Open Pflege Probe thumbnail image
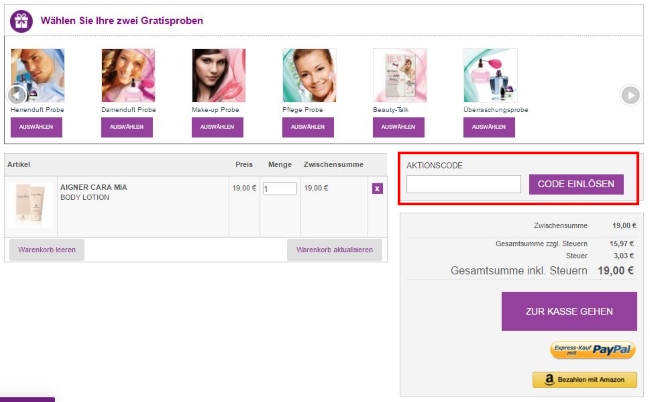 tap(309, 75)
